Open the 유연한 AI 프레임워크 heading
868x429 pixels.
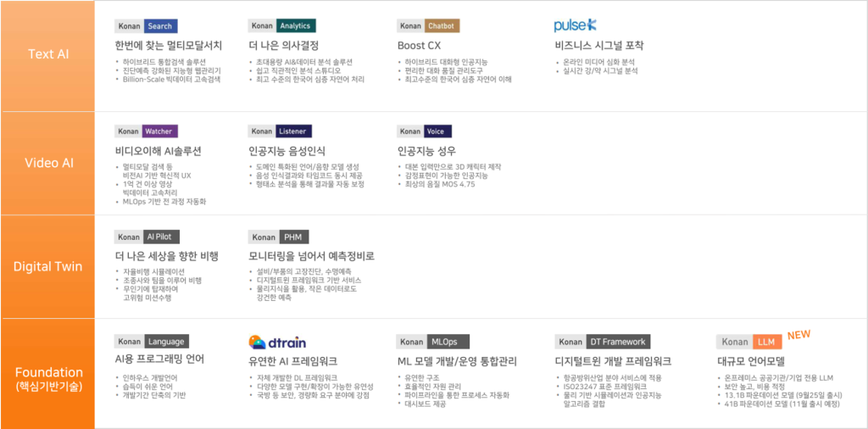[293, 362]
